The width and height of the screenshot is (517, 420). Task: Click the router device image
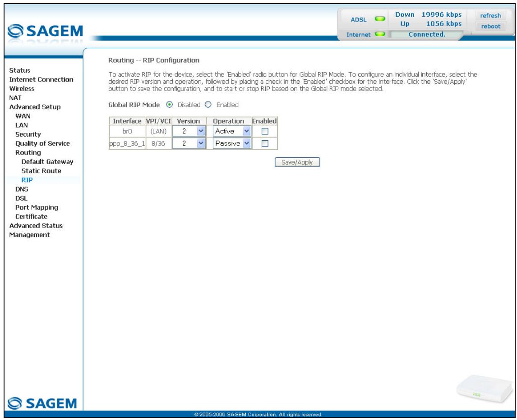(x=485, y=389)
